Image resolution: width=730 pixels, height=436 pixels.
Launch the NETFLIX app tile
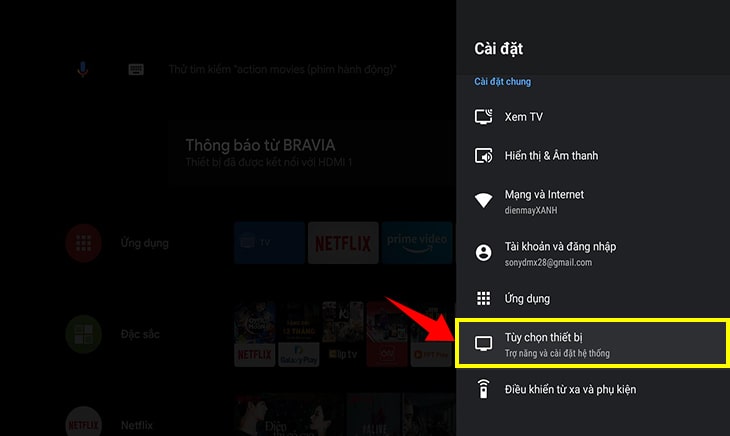pyautogui.click(x=343, y=243)
